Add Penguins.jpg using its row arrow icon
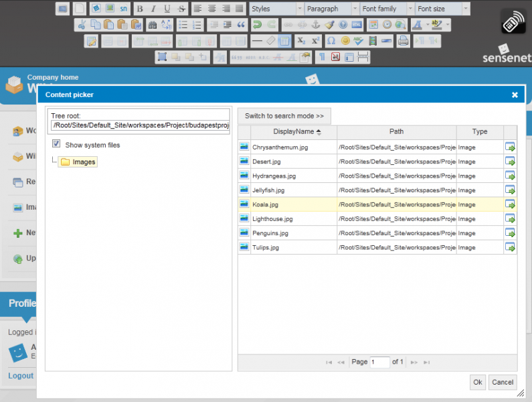This screenshot has width=532, height=402. coord(510,232)
